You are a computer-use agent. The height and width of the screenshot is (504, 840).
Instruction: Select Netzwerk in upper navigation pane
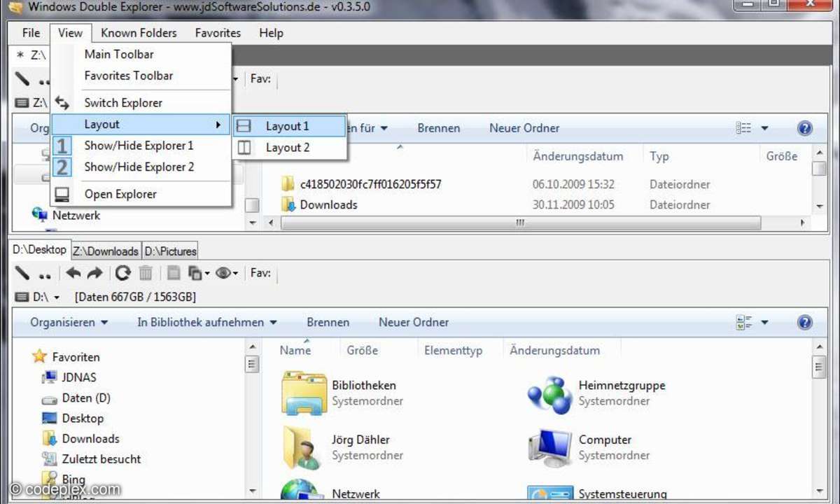point(76,216)
